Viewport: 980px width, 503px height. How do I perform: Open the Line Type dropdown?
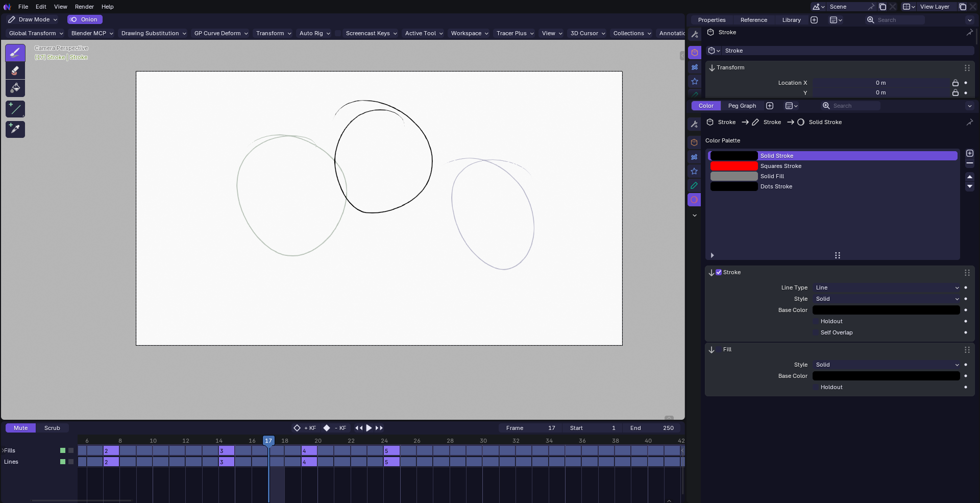click(x=887, y=288)
